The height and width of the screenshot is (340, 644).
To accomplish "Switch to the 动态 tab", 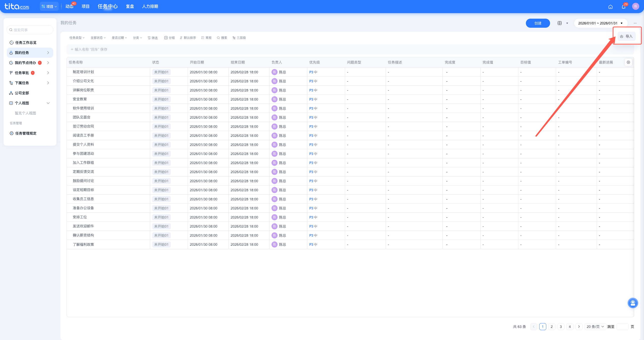I will tap(70, 7).
